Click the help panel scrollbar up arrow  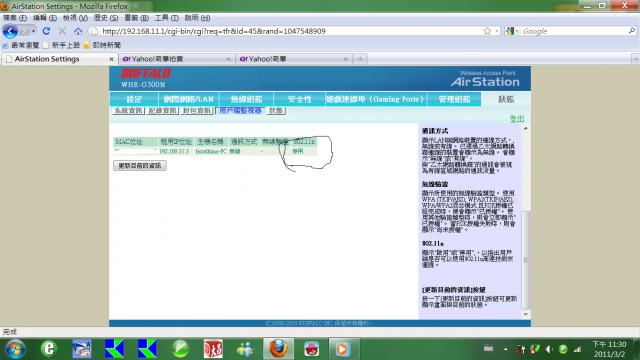click(x=526, y=129)
